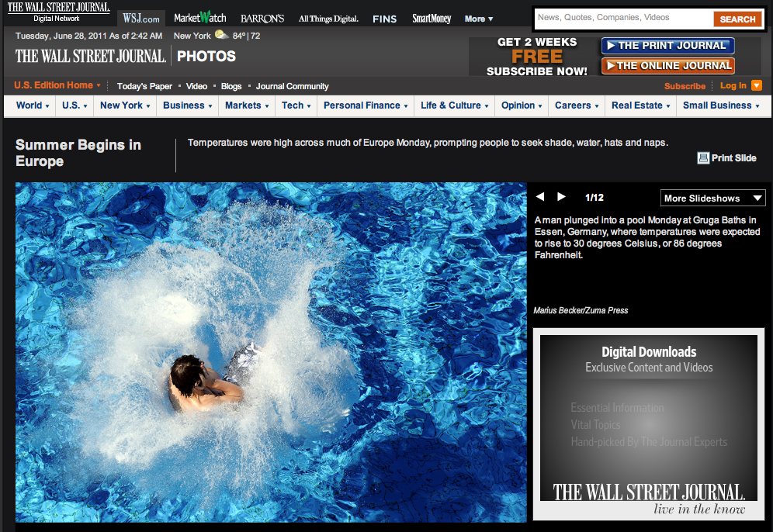773x532 pixels.
Task: Click the Subscribe link
Action: pyautogui.click(x=685, y=86)
